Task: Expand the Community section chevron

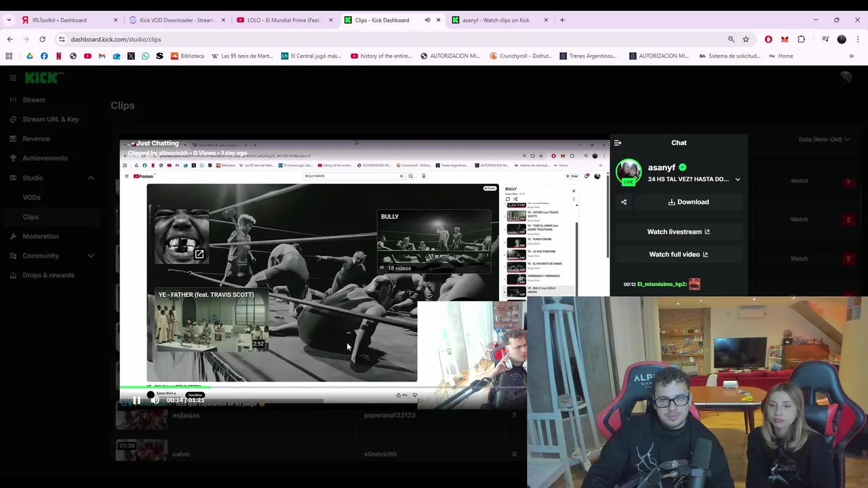Action: pos(90,256)
